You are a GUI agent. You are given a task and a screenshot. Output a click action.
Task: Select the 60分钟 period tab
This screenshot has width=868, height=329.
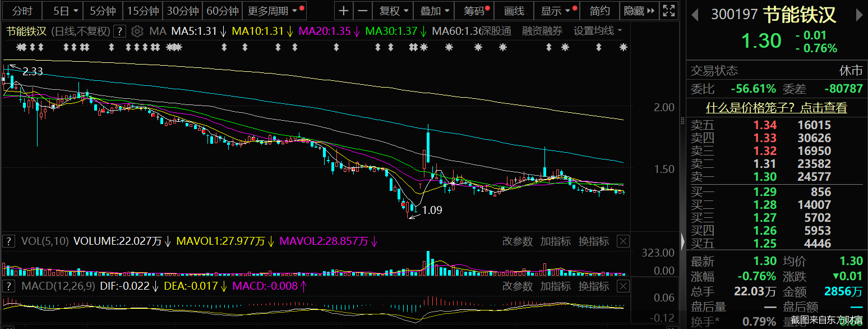point(222,11)
